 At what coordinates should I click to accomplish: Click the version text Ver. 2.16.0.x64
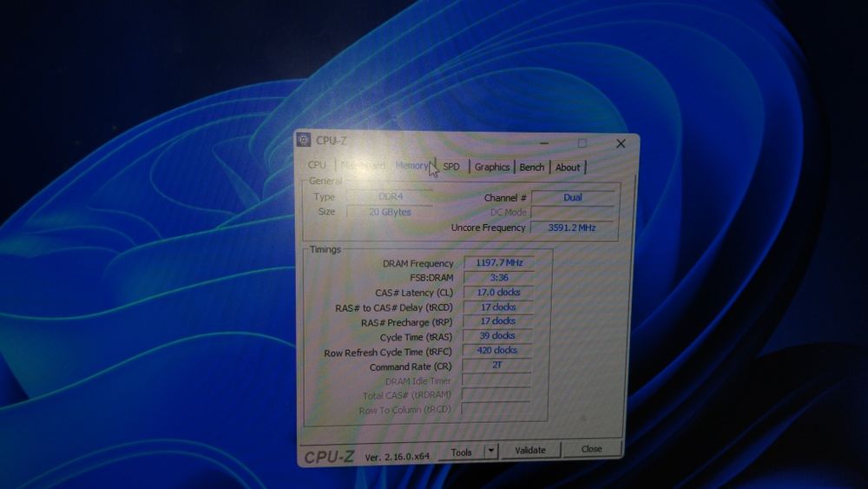click(397, 456)
